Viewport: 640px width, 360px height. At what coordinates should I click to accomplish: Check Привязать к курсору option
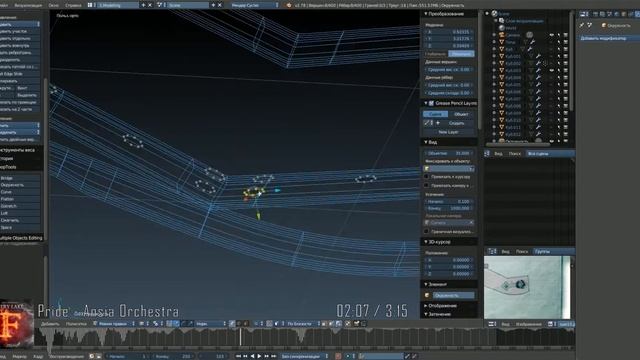427,177
